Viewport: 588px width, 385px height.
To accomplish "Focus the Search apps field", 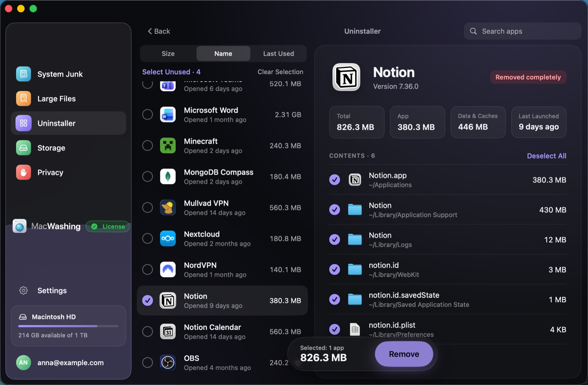I will pyautogui.click(x=523, y=31).
